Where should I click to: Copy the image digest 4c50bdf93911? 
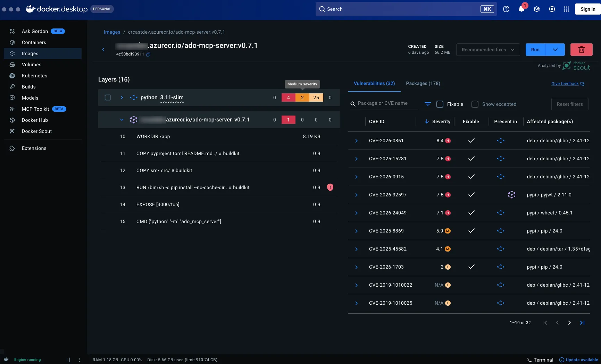pos(149,54)
